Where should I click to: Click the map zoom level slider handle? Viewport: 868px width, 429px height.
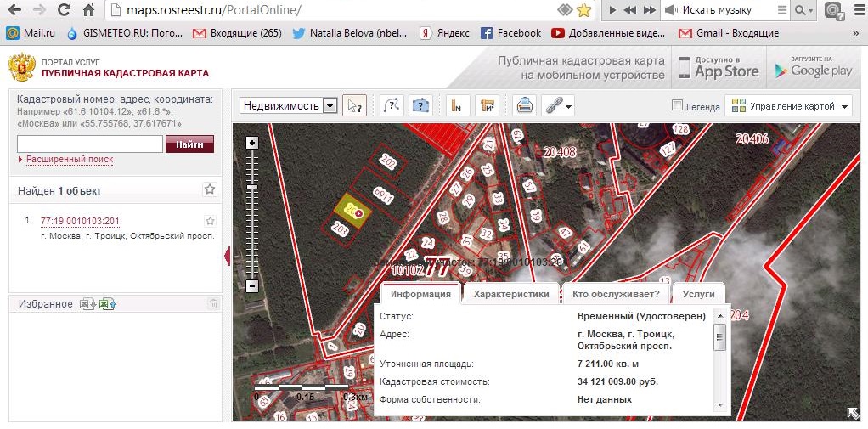[252, 187]
